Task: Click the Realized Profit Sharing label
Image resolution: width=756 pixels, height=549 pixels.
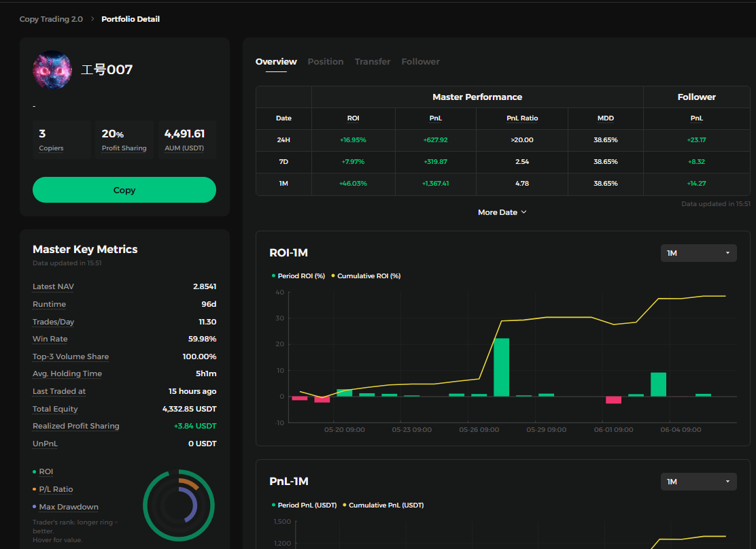Action: tap(75, 426)
